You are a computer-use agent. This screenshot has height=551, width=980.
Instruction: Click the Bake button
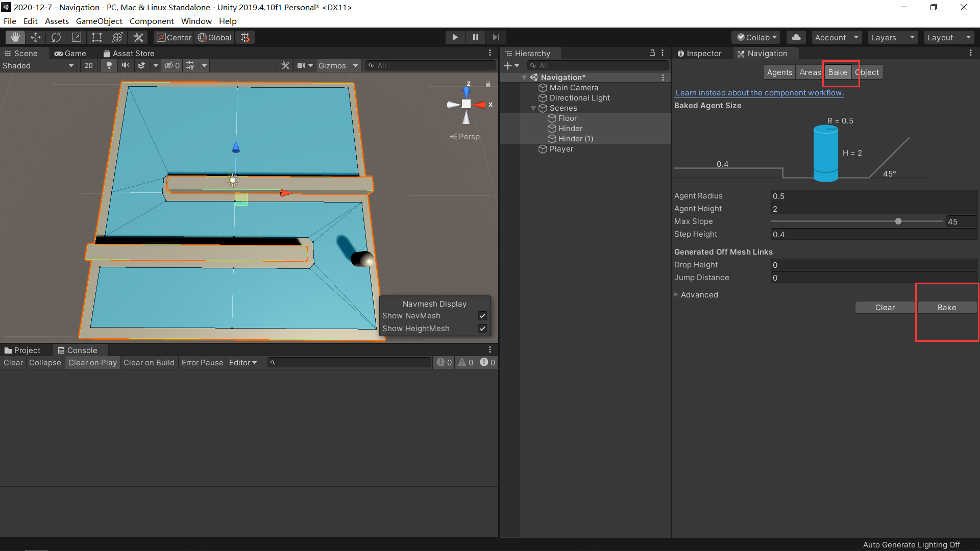[x=947, y=308]
